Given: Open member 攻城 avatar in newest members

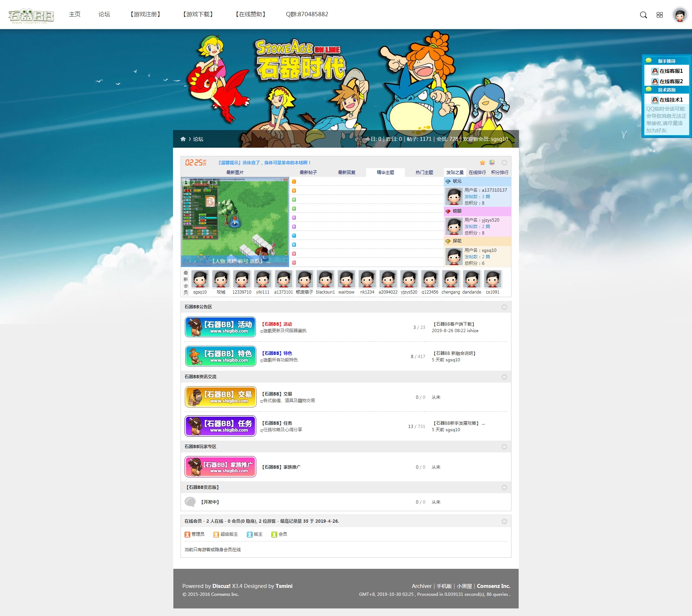Looking at the screenshot, I should pos(221,279).
